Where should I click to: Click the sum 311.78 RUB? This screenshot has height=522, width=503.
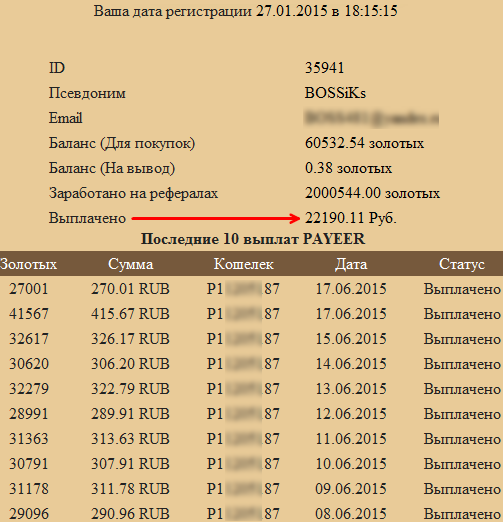pyautogui.click(x=130, y=489)
